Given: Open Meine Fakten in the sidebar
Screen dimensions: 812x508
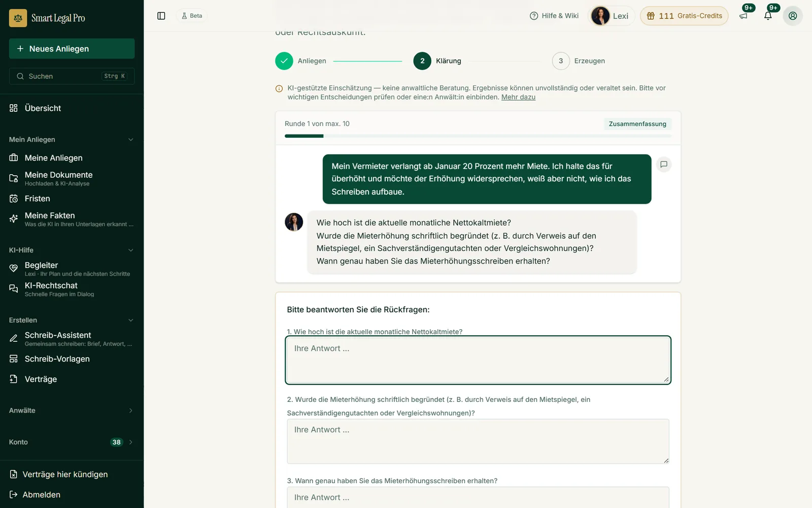Looking at the screenshot, I should [72, 219].
